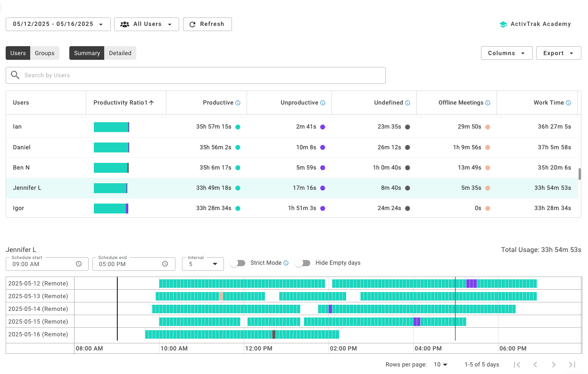
Task: Open the ActivTrak Academy link
Action: [535, 24]
